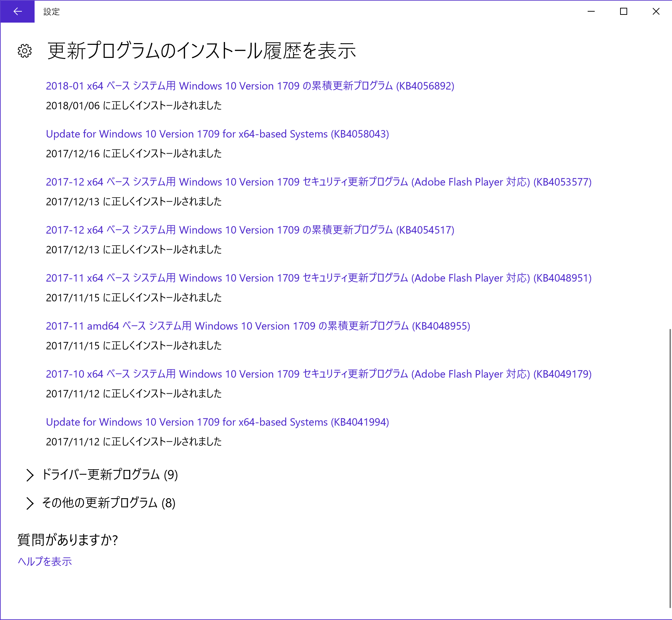The image size is (672, 620).
Task: Click the 質問がありますか? heading
Action: tap(68, 540)
